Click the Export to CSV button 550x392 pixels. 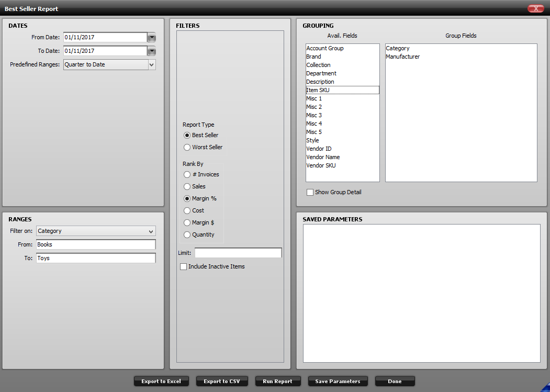(222, 382)
